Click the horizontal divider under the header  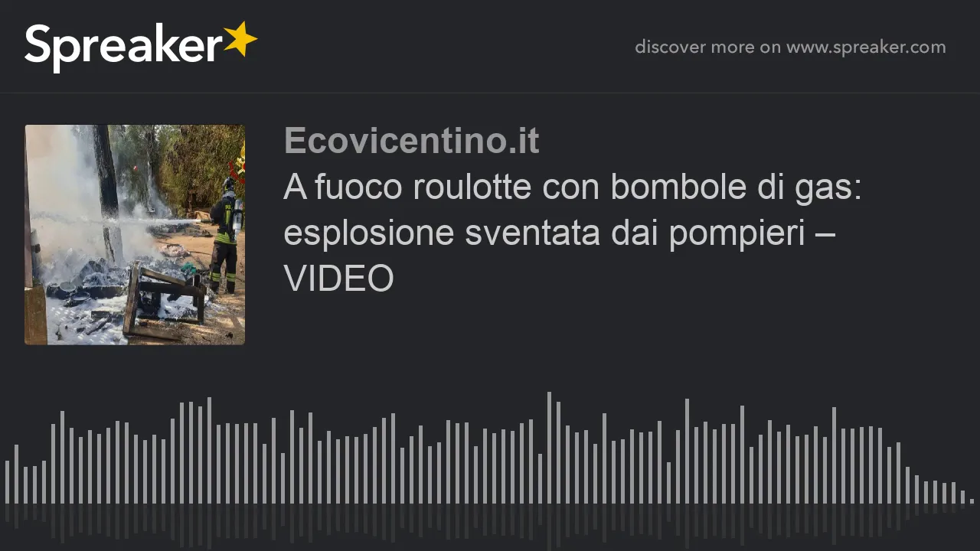click(490, 93)
